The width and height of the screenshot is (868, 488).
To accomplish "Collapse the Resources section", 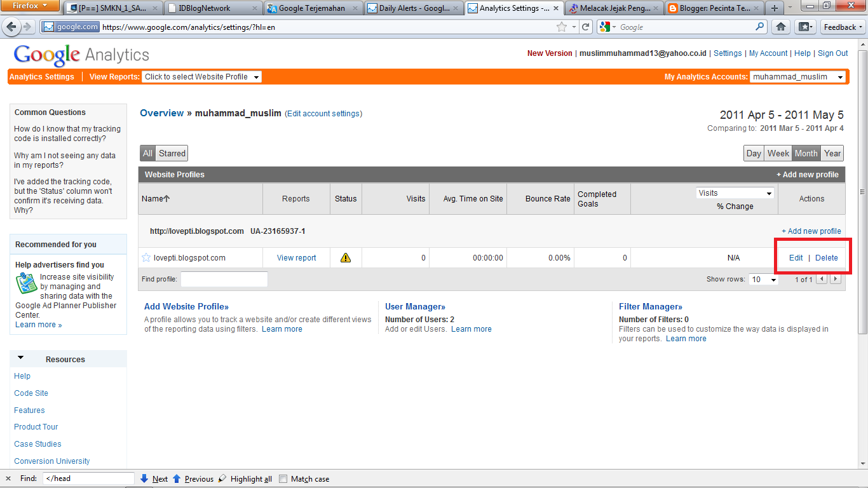I will [x=20, y=358].
